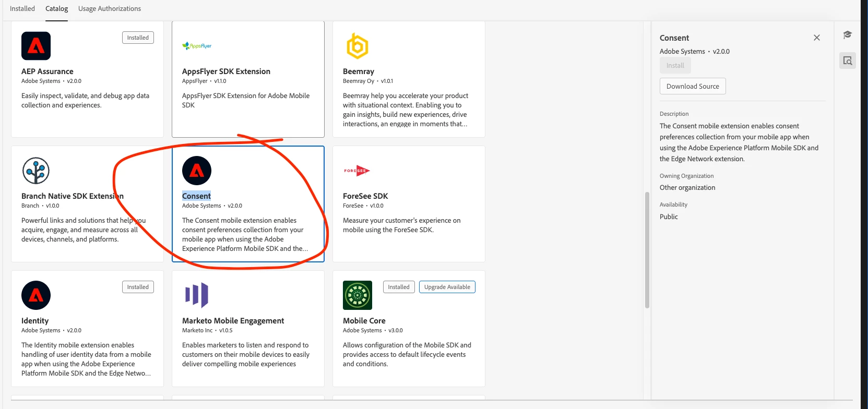Click the ForeSee SDK description text
This screenshot has height=409, width=868.
click(401, 225)
